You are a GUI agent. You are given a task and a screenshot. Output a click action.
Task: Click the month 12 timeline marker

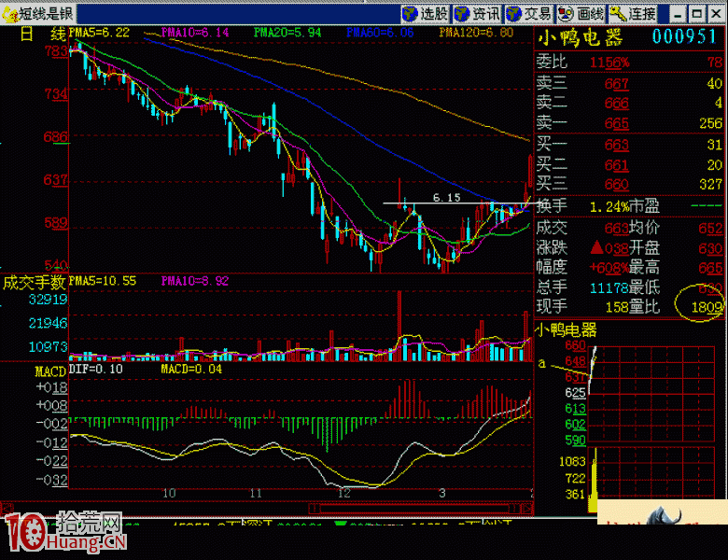(x=343, y=493)
